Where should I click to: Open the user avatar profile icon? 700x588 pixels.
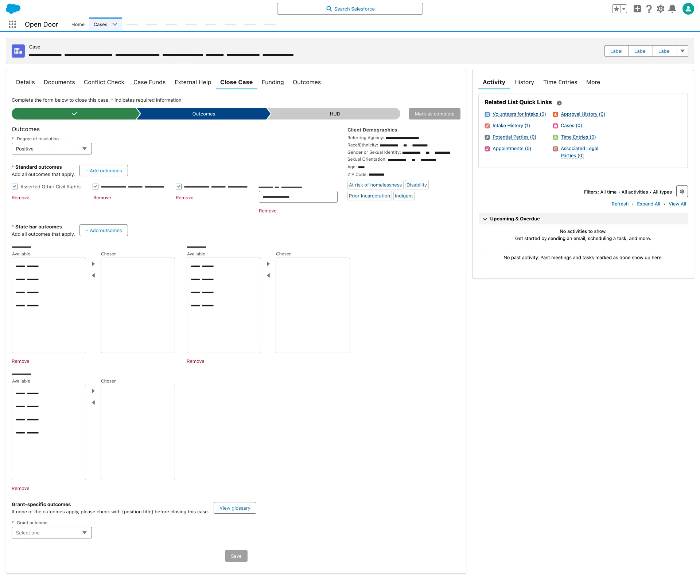(x=688, y=9)
